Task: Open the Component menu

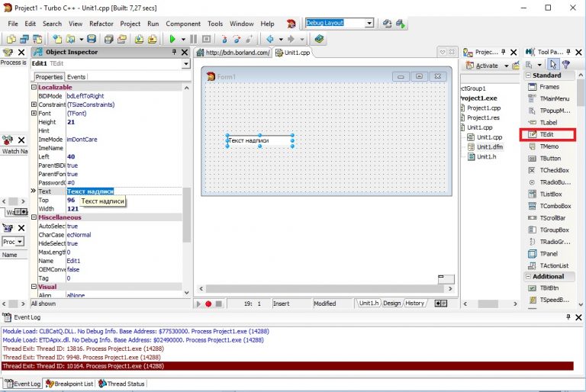Action: click(183, 24)
